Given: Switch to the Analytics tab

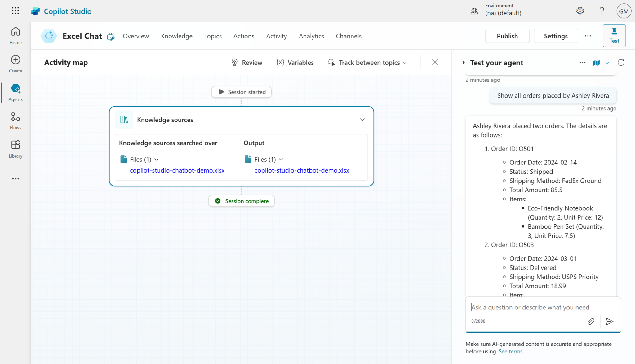Looking at the screenshot, I should (x=311, y=36).
